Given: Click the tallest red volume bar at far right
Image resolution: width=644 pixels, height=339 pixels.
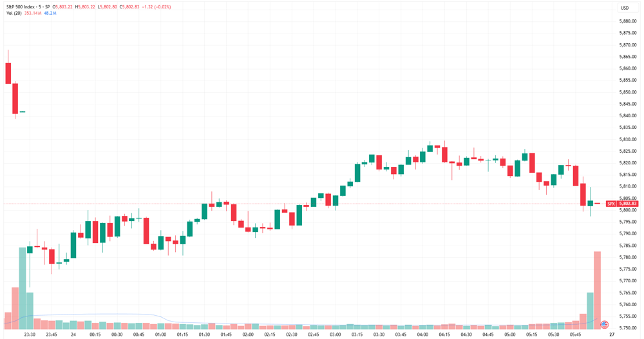Looking at the screenshot, I should pyautogui.click(x=597, y=290).
